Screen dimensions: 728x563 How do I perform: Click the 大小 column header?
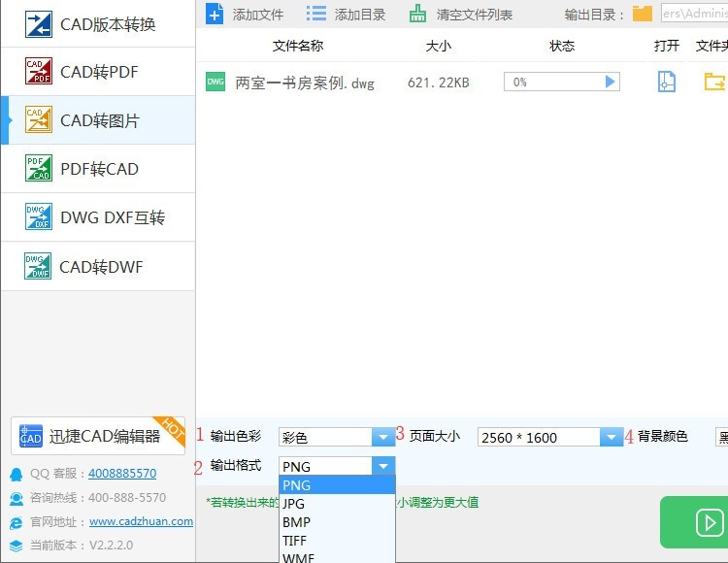[439, 46]
